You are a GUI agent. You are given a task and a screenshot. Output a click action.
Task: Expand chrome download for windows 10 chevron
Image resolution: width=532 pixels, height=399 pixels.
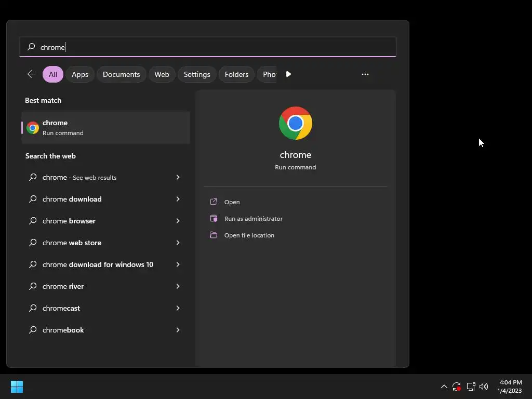[178, 264]
